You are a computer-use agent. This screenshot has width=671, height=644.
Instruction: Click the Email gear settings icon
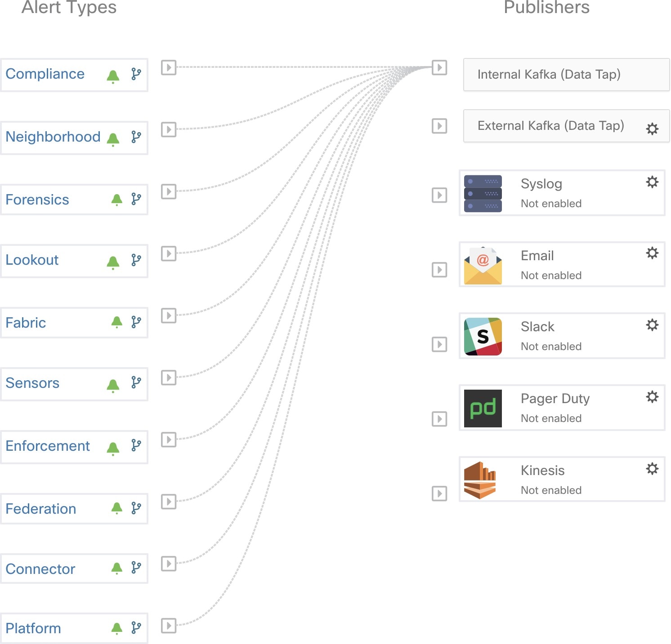click(x=652, y=253)
